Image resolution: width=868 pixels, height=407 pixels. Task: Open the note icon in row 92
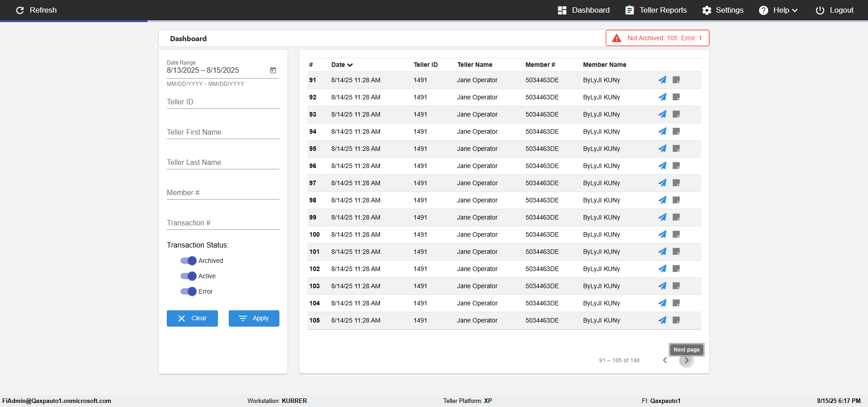pos(676,97)
